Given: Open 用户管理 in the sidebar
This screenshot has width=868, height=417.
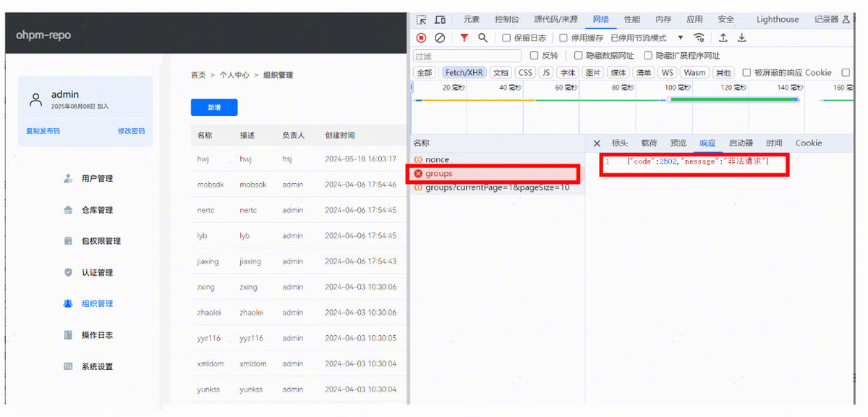Looking at the screenshot, I should tap(97, 179).
